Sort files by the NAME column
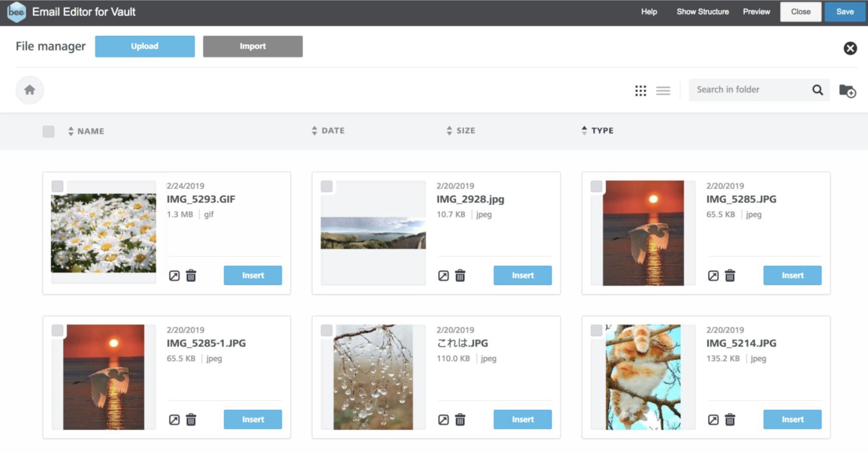 90,131
